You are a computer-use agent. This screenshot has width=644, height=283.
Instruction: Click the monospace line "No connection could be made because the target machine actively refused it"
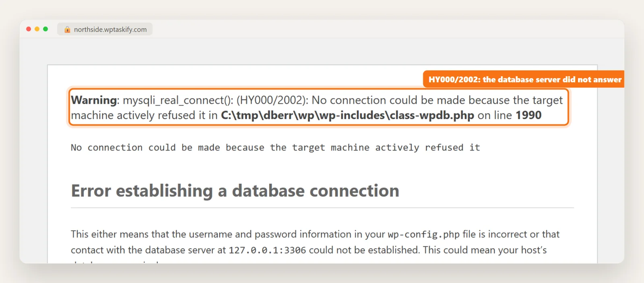[275, 148]
